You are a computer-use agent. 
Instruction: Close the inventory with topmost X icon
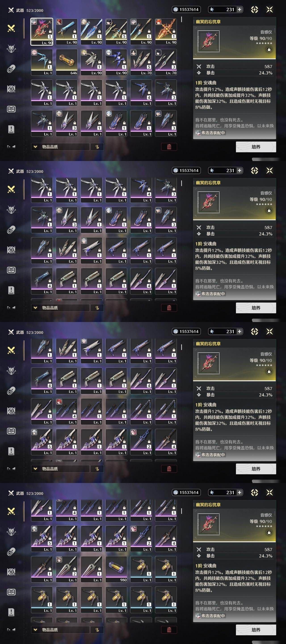tap(269, 9)
